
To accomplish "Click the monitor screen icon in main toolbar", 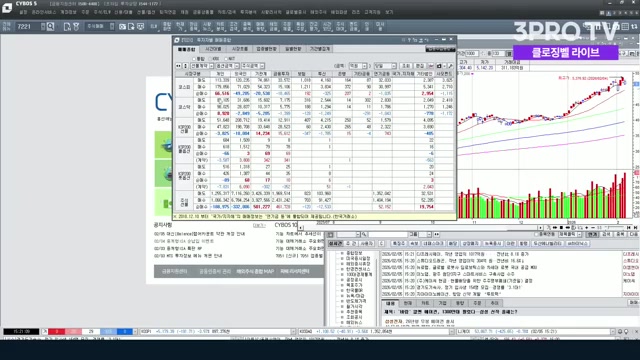I will point(140,27).
